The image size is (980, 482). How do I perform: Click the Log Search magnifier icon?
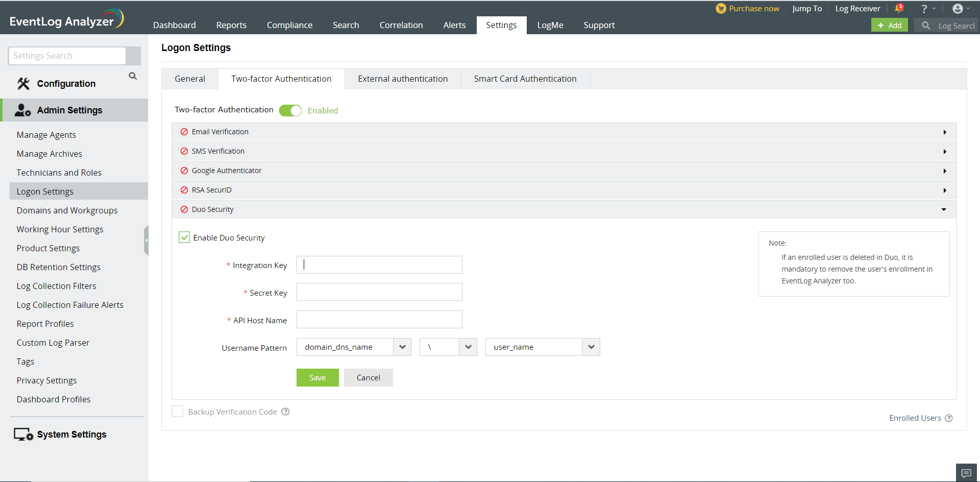[926, 26]
